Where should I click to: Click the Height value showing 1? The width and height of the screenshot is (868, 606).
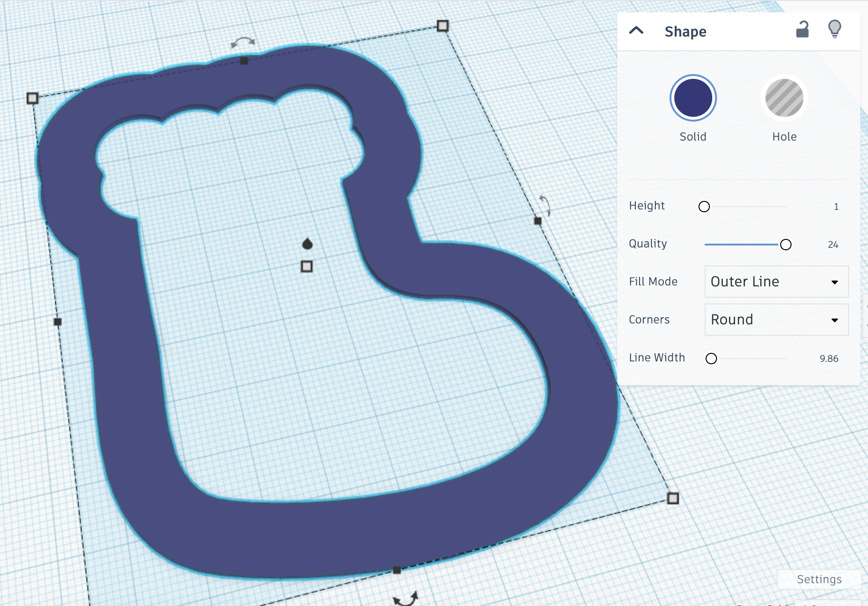836,206
